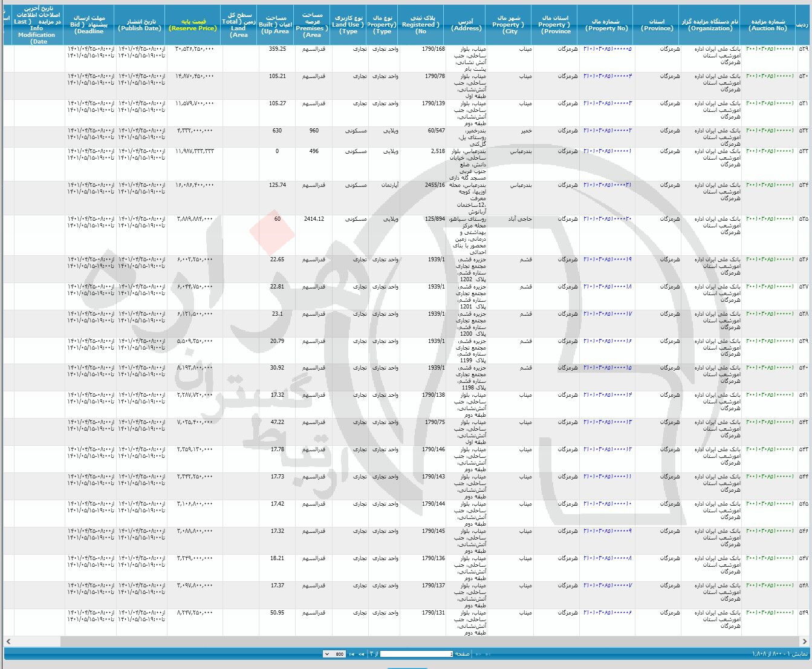
Task: Sort by the Property City column header
Action: point(509,25)
